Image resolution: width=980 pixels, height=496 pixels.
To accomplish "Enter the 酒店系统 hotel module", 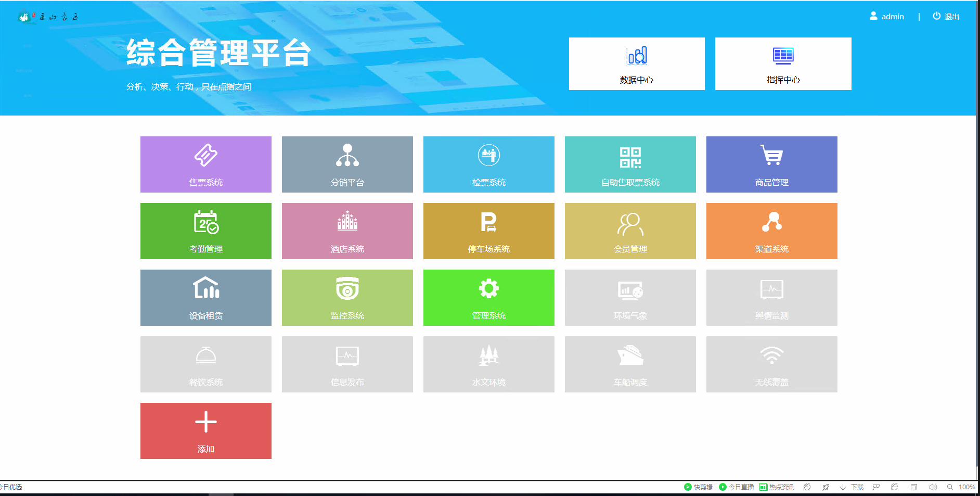I will click(347, 231).
